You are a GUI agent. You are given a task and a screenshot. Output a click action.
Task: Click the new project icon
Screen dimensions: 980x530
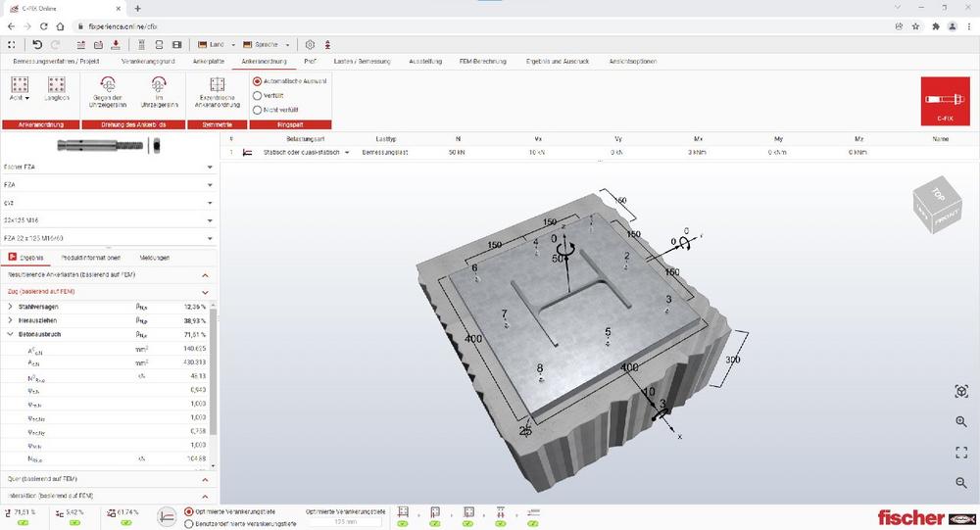[81, 44]
